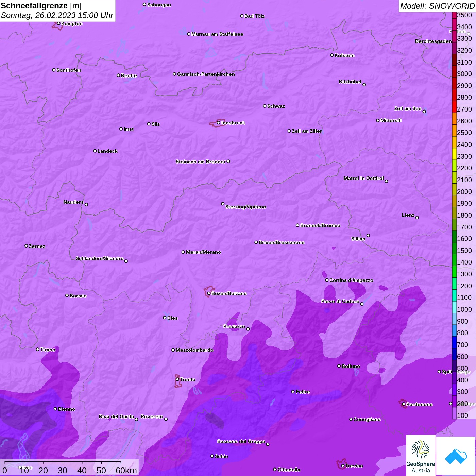Click the Kufstein marker dot

[x=332, y=55]
